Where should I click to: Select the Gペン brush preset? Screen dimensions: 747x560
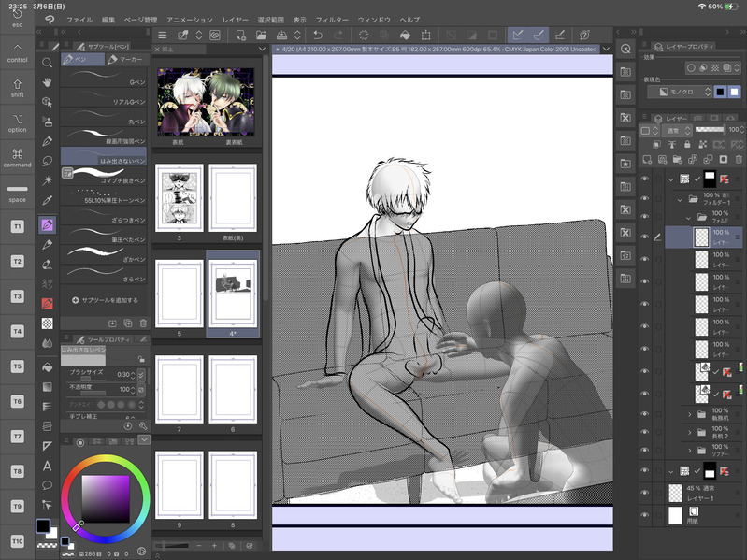click(104, 79)
